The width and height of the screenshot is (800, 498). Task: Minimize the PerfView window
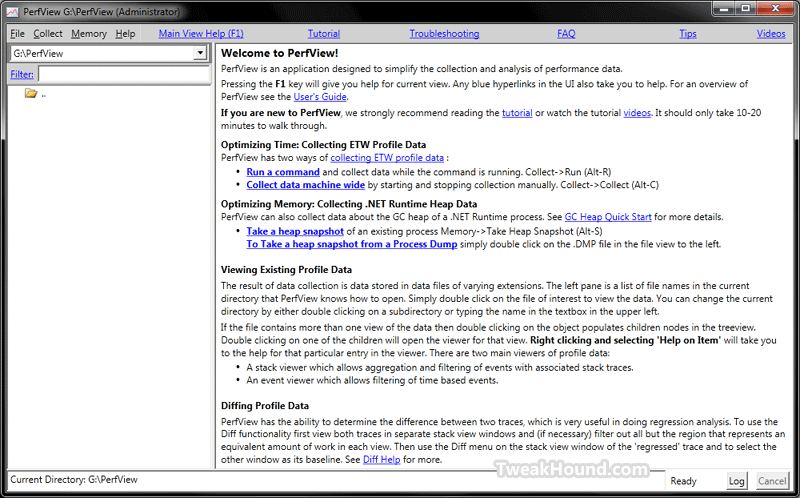coord(724,9)
